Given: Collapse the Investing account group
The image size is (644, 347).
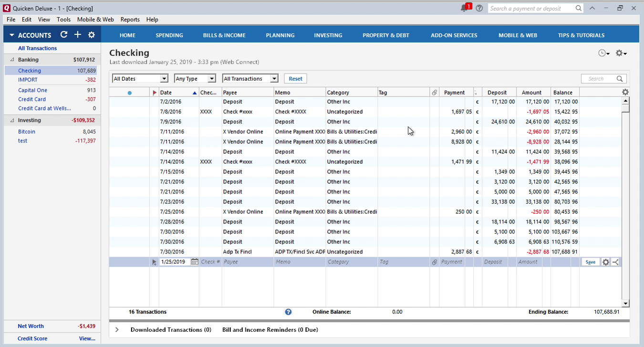Looking at the screenshot, I should (11, 120).
